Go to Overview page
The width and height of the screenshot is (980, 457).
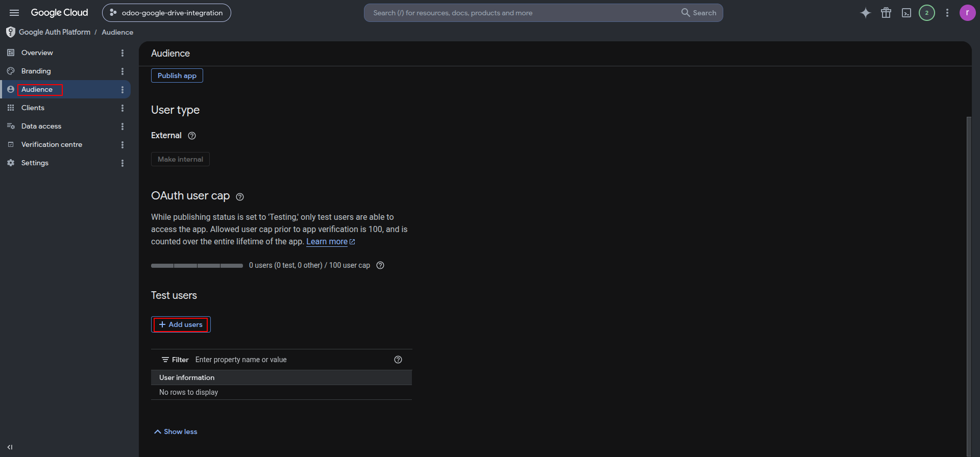coord(37,53)
